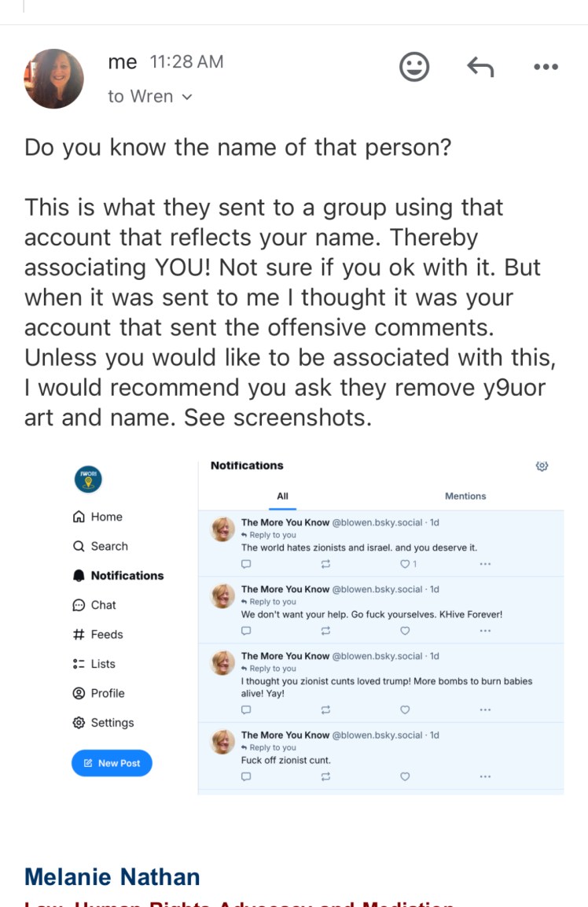Like the 'world hates zionists' reply
Screen dimensions: 588x907
pyautogui.click(x=406, y=564)
